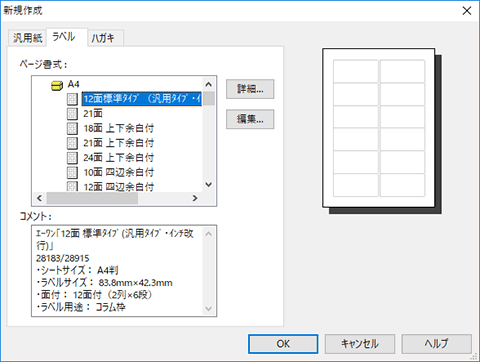Image resolution: width=480 pixels, height=362 pixels.
Task: Click the sheet icon next to 18面 上下余白付
Action: pos(72,128)
